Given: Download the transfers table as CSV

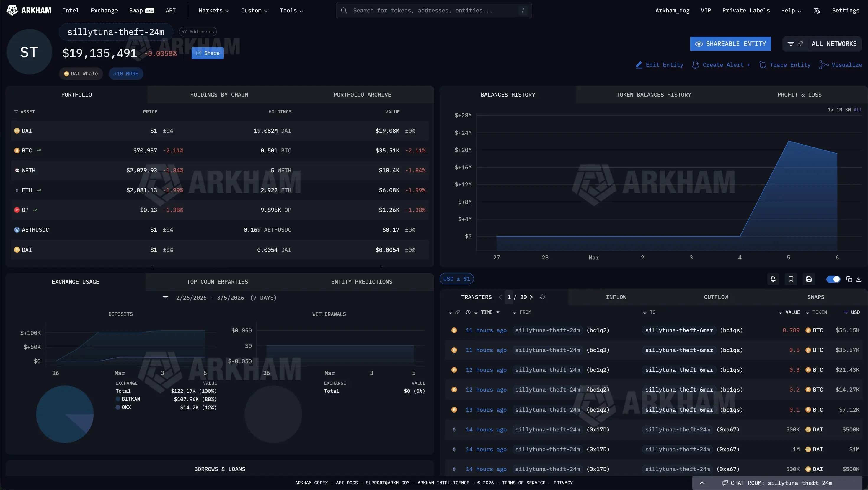Looking at the screenshot, I should click(859, 279).
